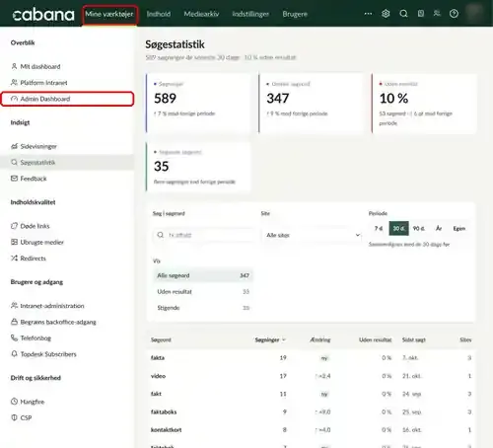493x448 pixels.
Task: Open the three-dots overflow menu
Action: pyautogui.click(x=368, y=14)
